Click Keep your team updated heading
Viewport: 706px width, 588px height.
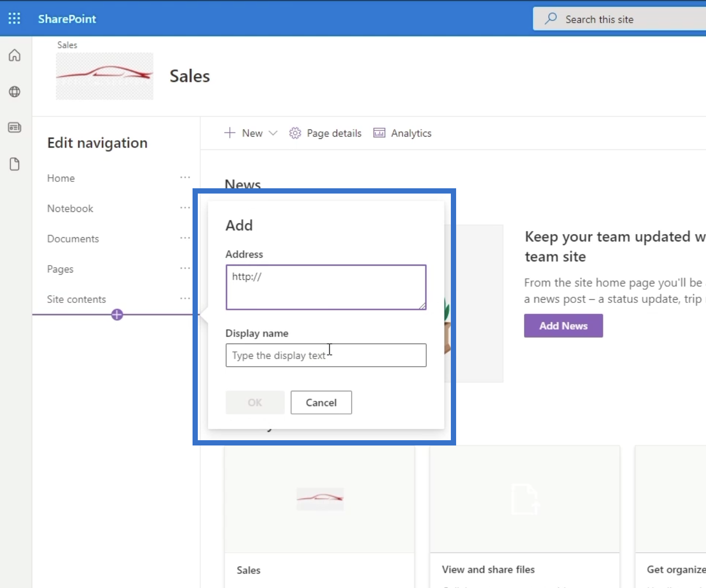pos(616,247)
